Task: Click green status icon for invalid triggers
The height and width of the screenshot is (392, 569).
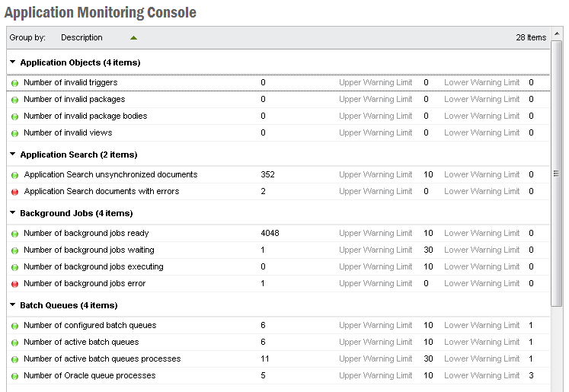Action: click(15, 83)
